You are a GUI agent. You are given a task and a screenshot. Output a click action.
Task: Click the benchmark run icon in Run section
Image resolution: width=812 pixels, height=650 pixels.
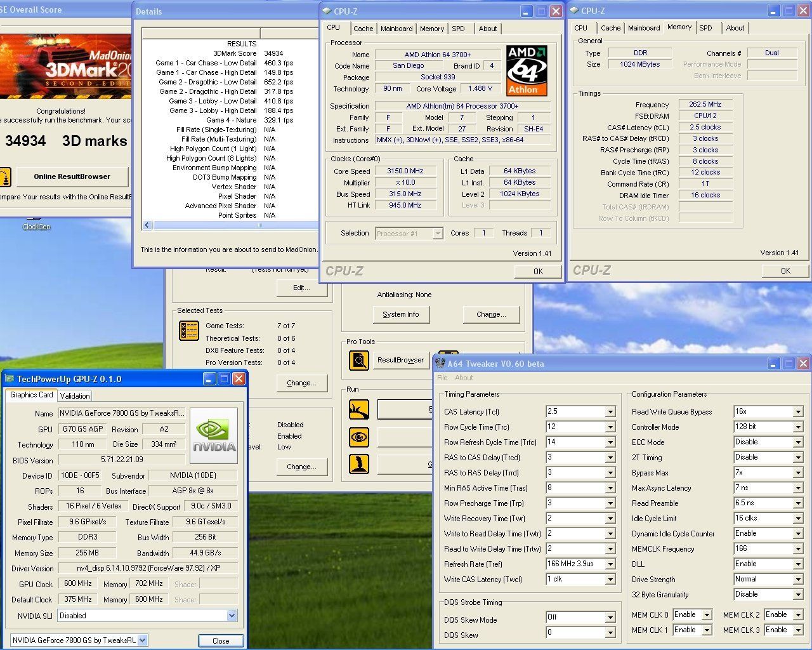pyautogui.click(x=359, y=409)
